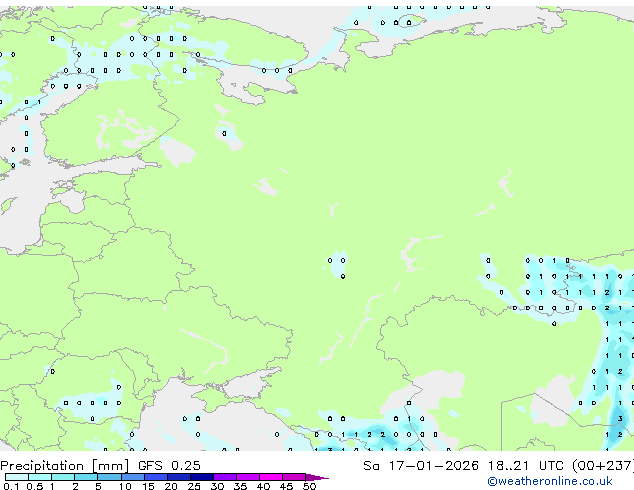Image resolution: width=634 pixels, height=490 pixels.
Task: Click the 25–30 mm dark navy legend swatch
Action: 202,477
